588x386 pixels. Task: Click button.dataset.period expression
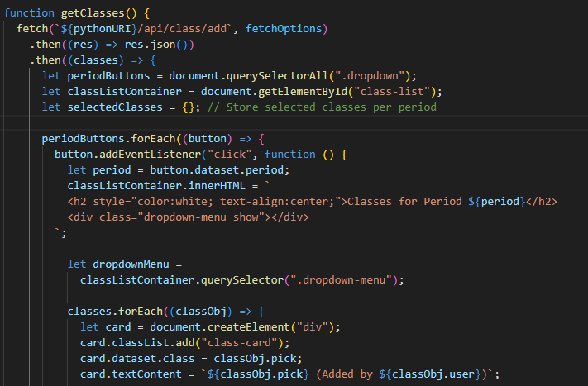pyautogui.click(x=217, y=170)
